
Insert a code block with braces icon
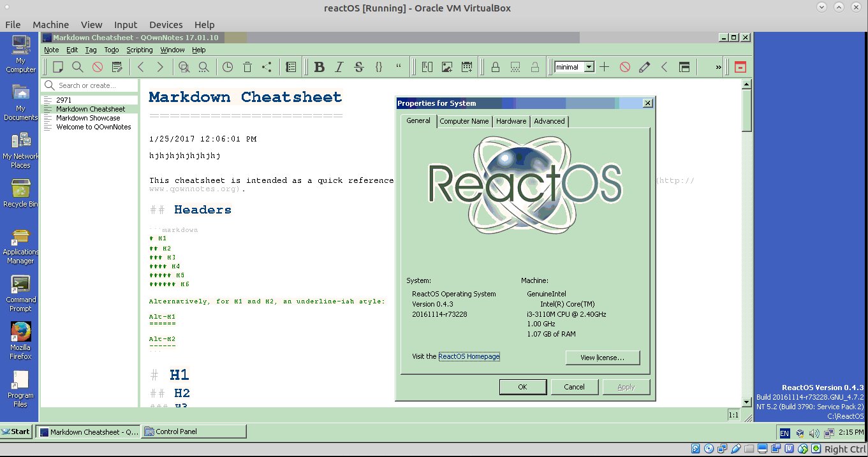click(379, 67)
